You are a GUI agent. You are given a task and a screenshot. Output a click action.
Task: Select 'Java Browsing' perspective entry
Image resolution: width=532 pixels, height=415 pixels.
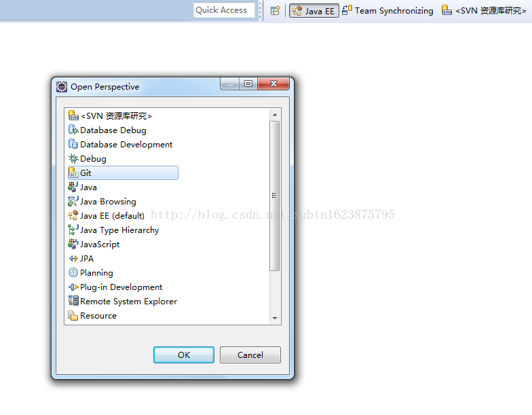coord(108,201)
